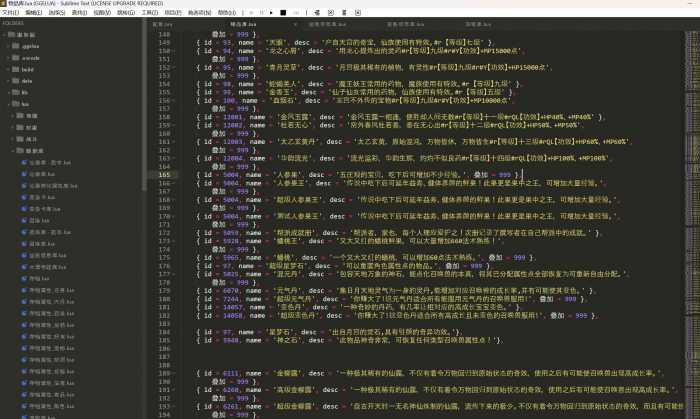Open the 跳转(G) menu
Image resolution: width=700 pixels, height=419 pixels.
click(126, 13)
